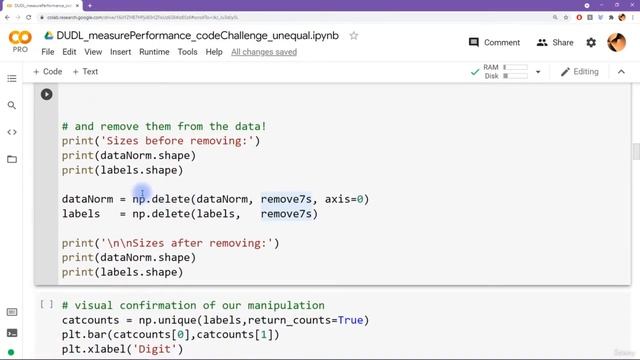Viewport: 640px width, 360px height.
Task: Click the comment '# and remove them from the data!'
Action: (164, 127)
